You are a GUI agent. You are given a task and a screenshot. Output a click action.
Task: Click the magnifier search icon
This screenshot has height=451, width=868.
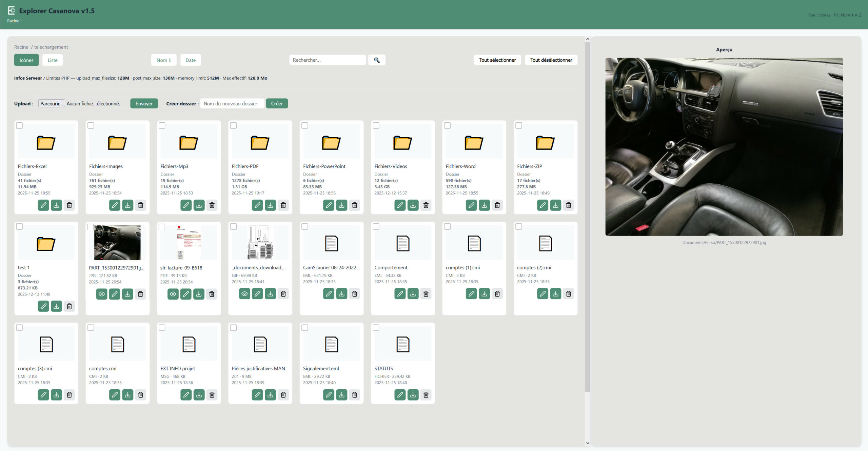pos(376,60)
